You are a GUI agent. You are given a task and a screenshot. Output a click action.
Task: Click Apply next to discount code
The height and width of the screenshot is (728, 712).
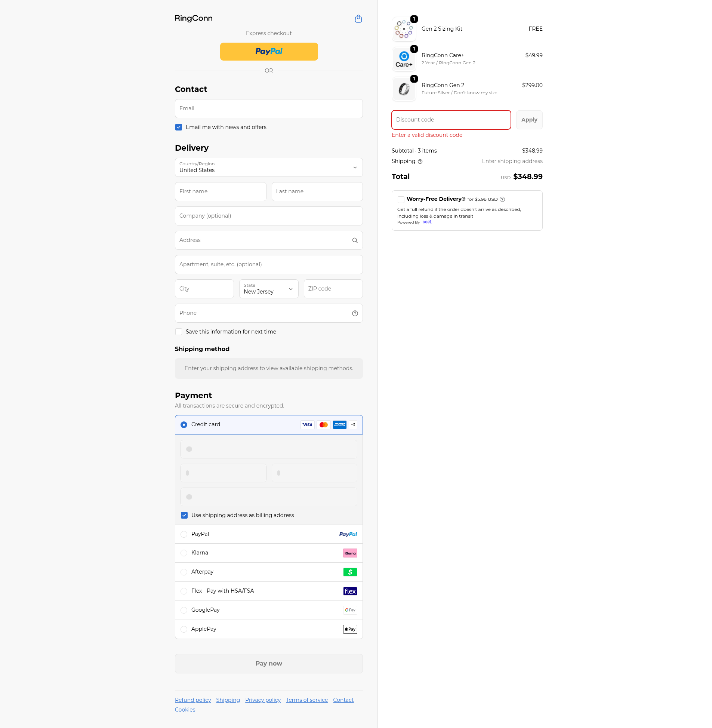(529, 120)
